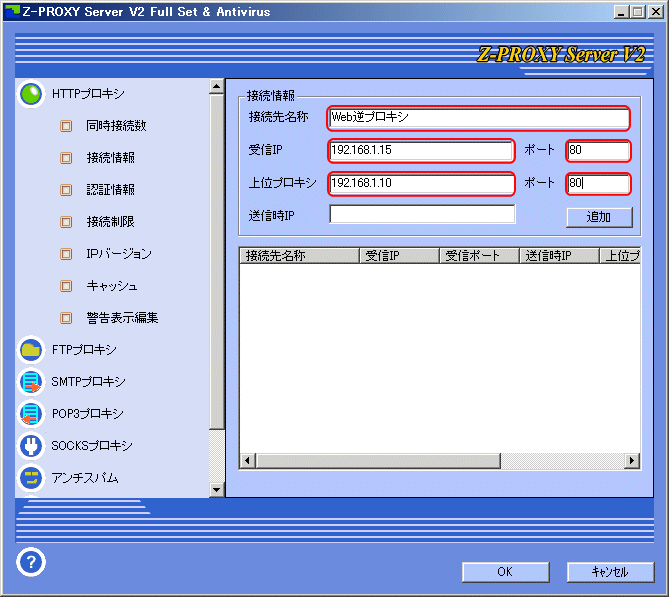This screenshot has width=669, height=597.
Task: Select the IPバージョン menu entry
Action: [119, 253]
